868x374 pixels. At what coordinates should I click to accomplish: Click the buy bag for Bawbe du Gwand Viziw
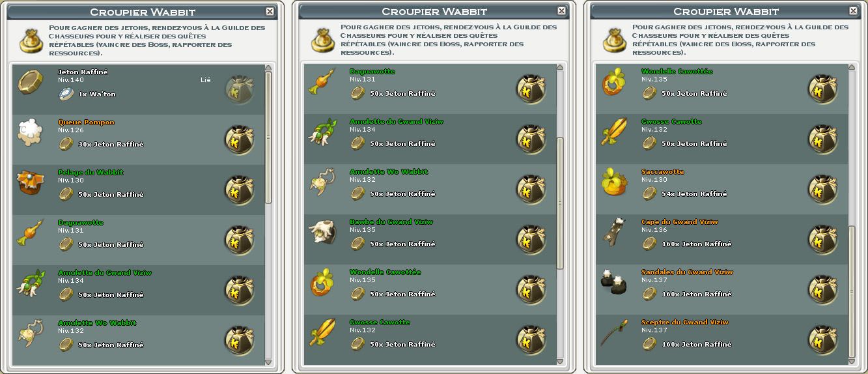pos(531,239)
